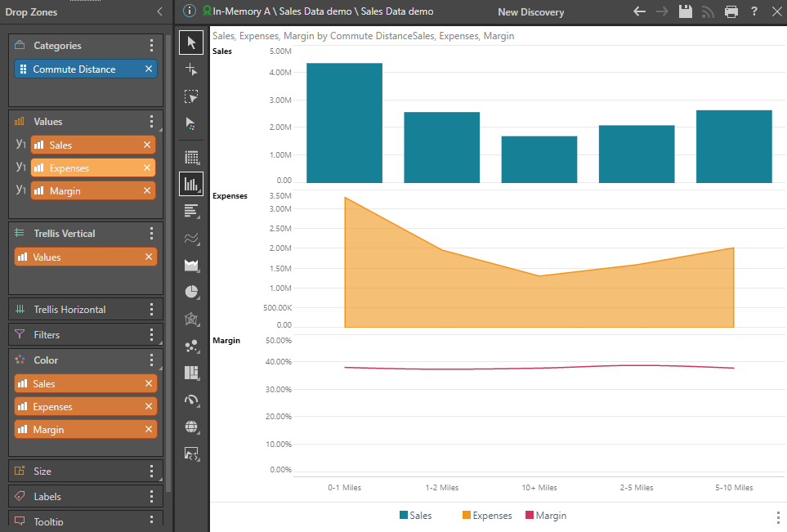Open Categories drop zone options menu
Viewport: 787px width, 532px height.
point(151,46)
